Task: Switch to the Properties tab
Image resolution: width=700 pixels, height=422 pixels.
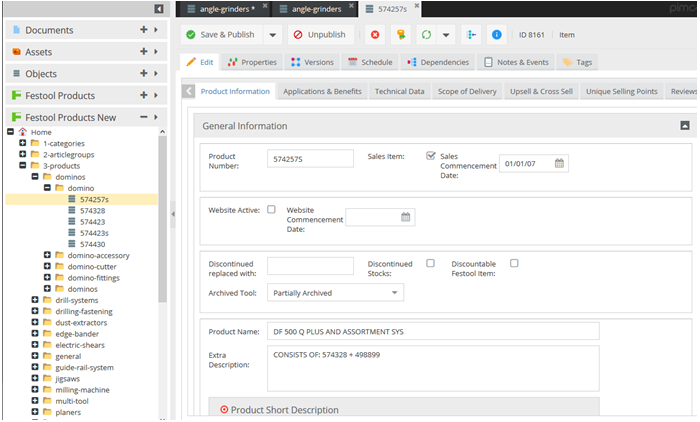Action: tap(252, 62)
